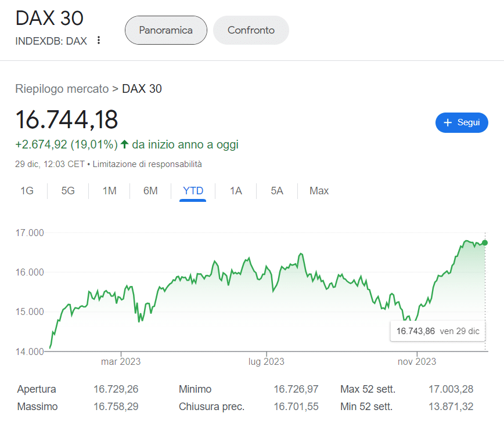Click the nov 2023 axis label
This screenshot has height=424, width=504.
point(417,362)
